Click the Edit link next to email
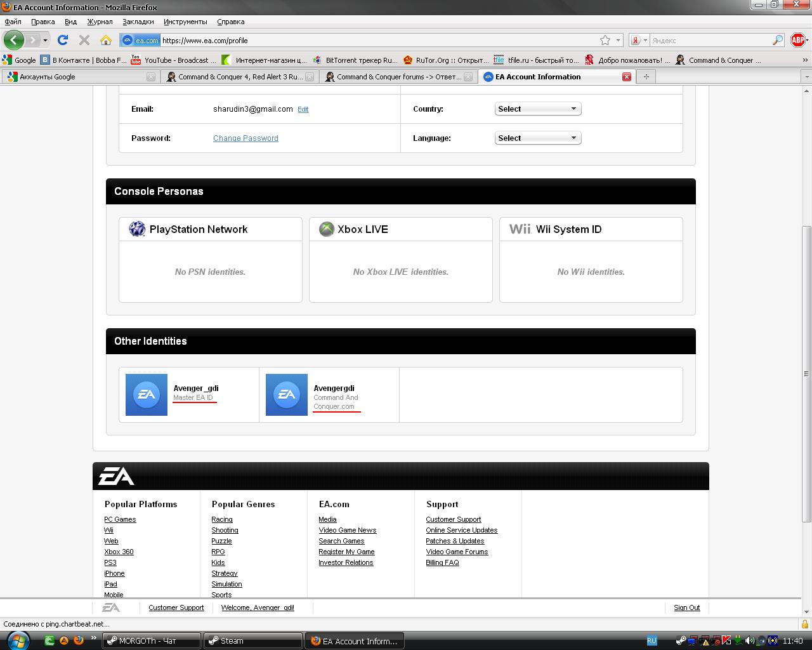The image size is (812, 650). click(303, 109)
